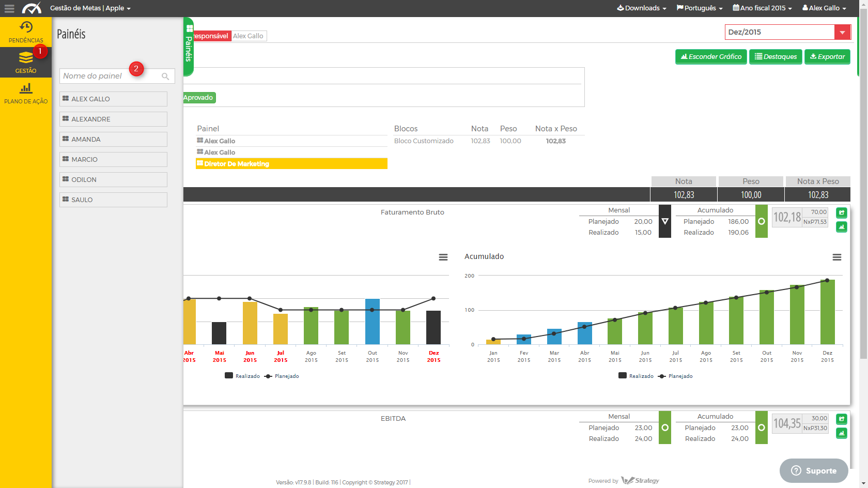Select the MARCIO panel
868x488 pixels.
point(113,159)
